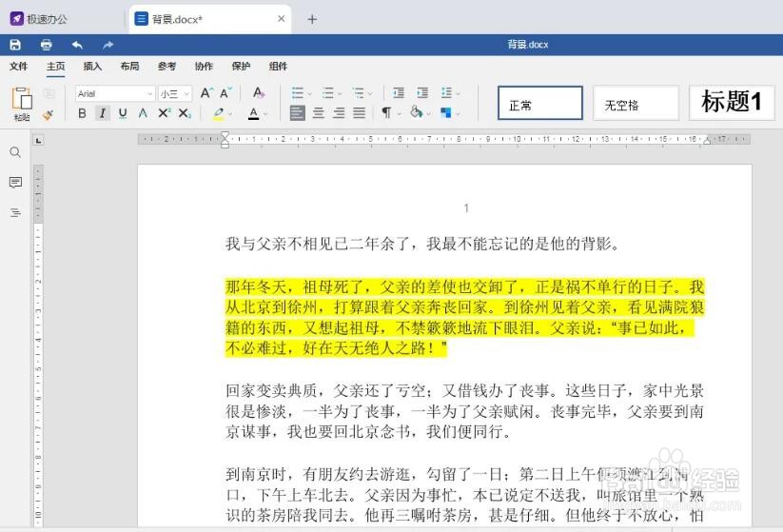The height and width of the screenshot is (532, 783).
Task: Apply subscript formatting
Action: coord(185,113)
